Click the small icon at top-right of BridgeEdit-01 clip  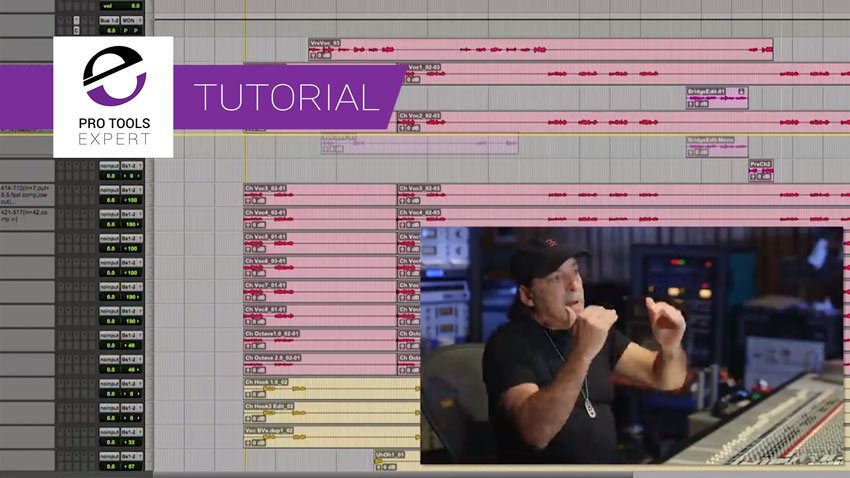coord(742,92)
